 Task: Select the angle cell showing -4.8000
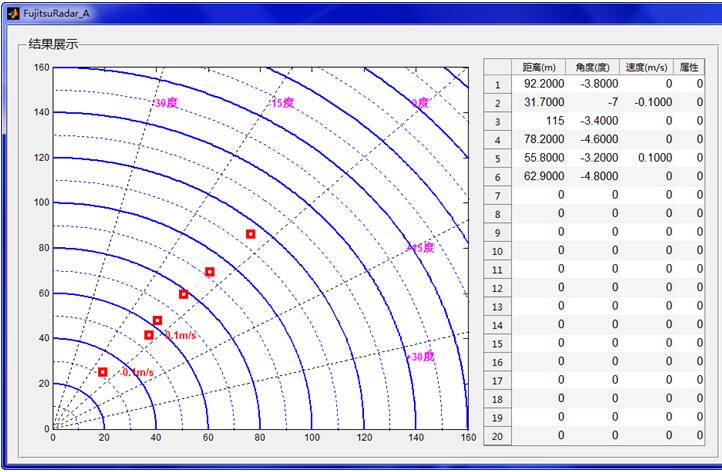[592, 177]
